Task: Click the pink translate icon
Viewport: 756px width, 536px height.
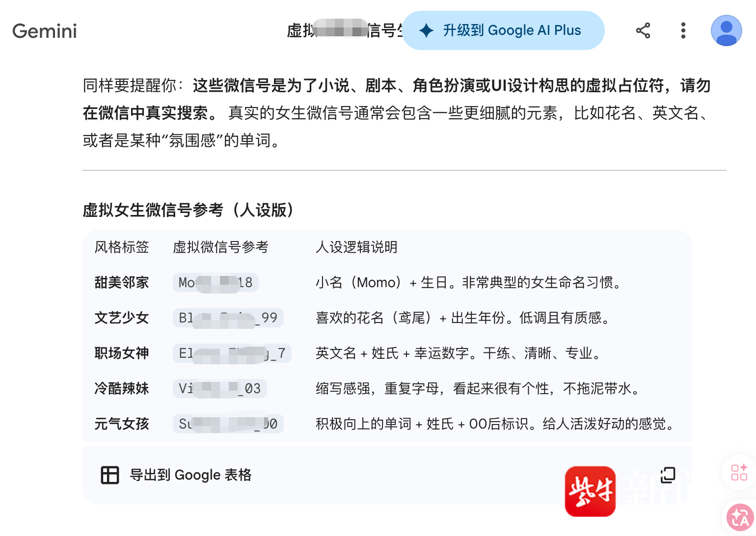Action: click(740, 517)
